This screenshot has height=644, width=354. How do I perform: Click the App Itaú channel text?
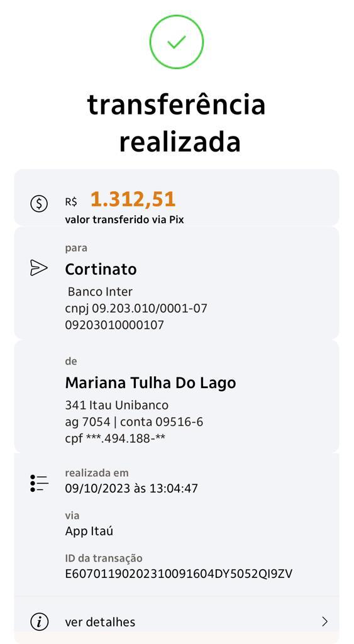click(x=89, y=531)
